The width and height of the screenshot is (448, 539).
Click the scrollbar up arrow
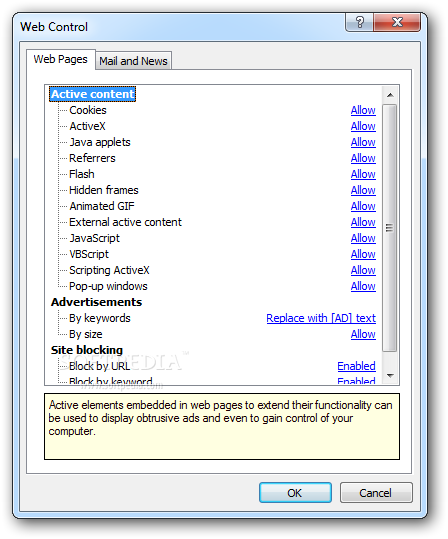tap(390, 95)
